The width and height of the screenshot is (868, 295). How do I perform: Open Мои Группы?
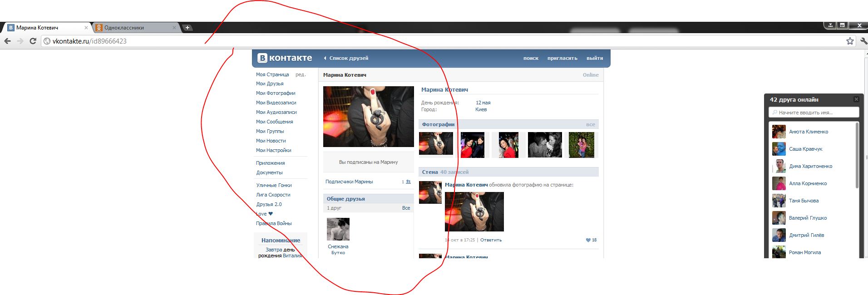270,131
